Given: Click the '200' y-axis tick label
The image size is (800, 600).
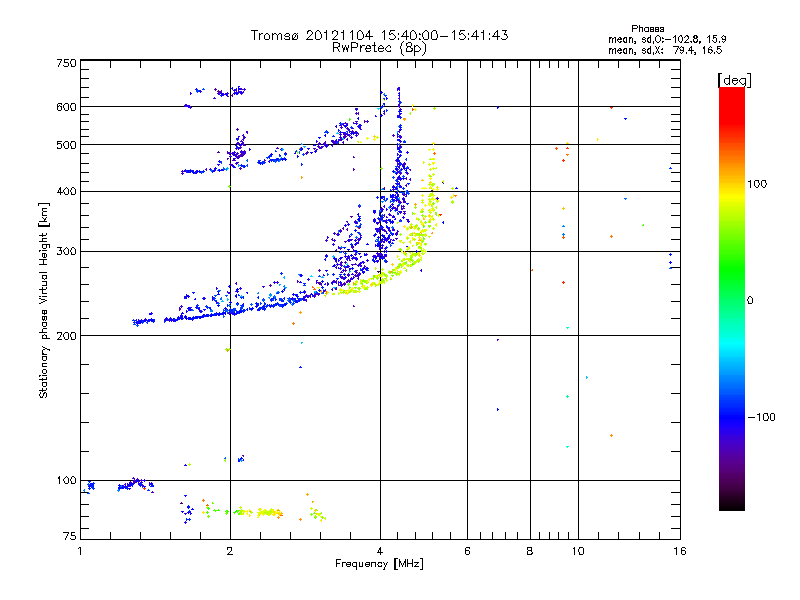Looking at the screenshot, I should (66, 336).
